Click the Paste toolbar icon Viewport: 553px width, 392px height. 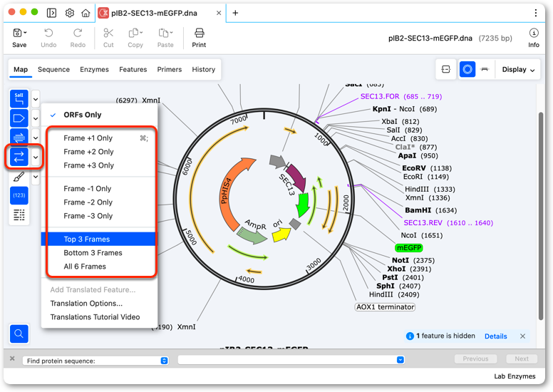[165, 38]
